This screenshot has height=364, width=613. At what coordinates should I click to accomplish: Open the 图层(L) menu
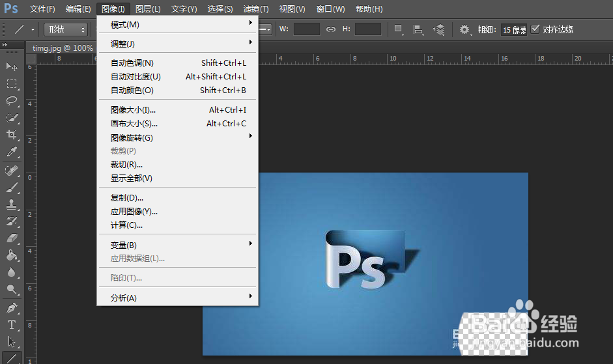[148, 8]
